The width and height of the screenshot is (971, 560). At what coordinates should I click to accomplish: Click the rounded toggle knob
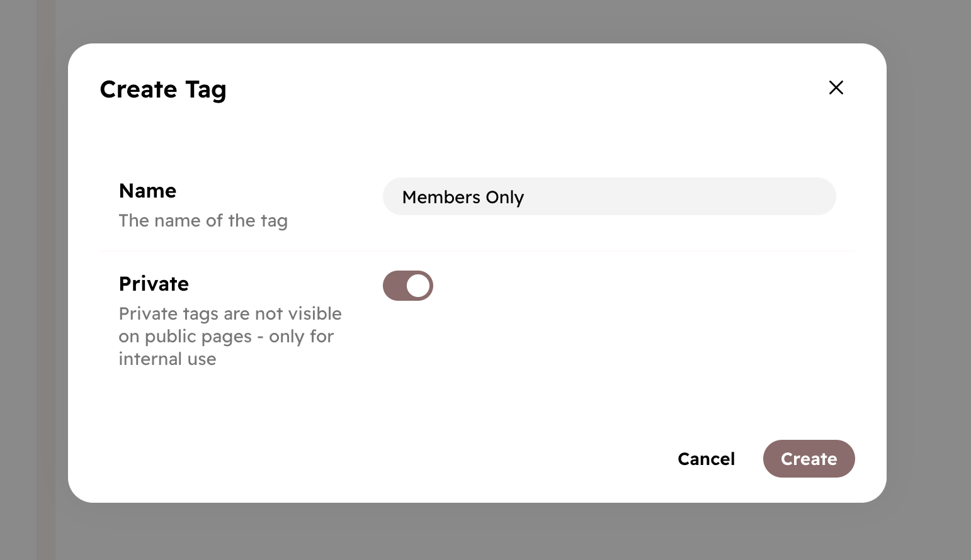(x=418, y=286)
